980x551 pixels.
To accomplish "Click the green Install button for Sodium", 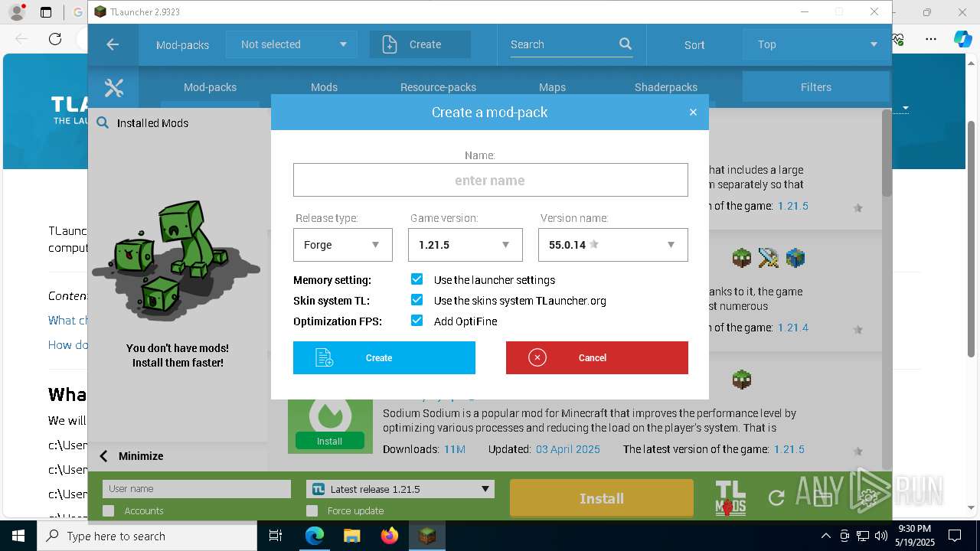I will pos(330,442).
